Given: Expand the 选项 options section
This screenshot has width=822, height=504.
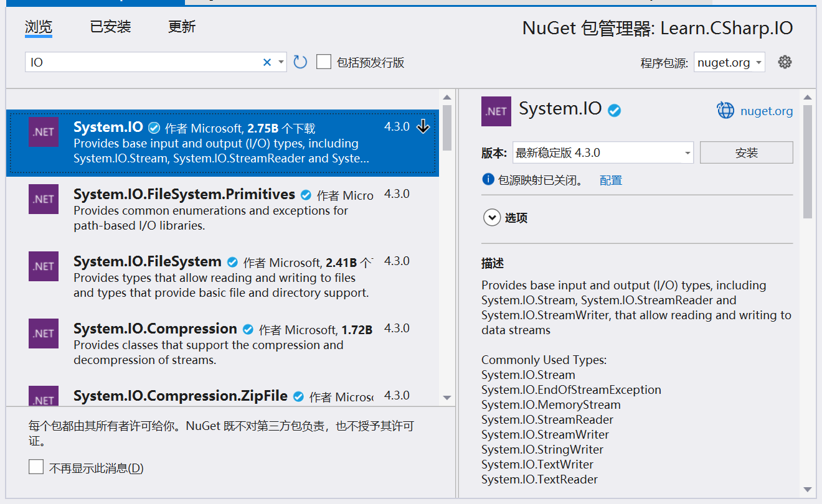Looking at the screenshot, I should [492, 218].
